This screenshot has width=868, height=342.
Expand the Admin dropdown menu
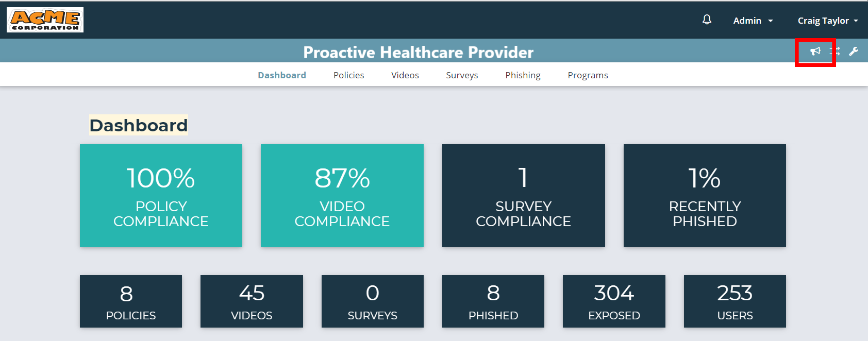click(x=753, y=21)
